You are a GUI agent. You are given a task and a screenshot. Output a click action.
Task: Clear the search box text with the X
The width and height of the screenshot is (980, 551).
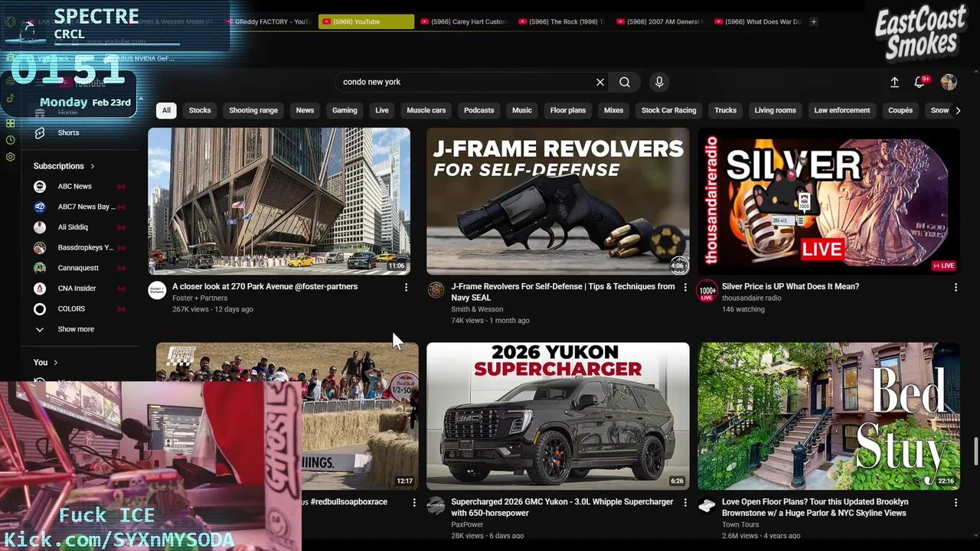[x=600, y=82]
